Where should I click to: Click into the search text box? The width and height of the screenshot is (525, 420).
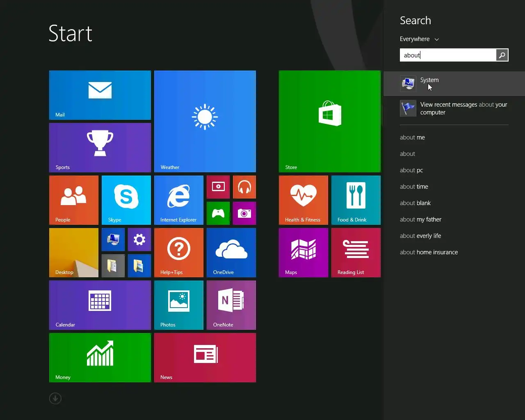[448, 55]
